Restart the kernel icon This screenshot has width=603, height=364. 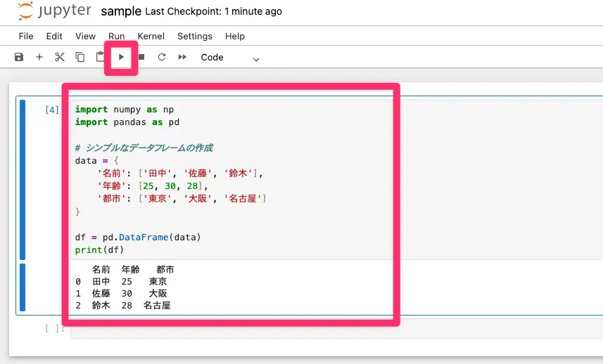coord(162,57)
